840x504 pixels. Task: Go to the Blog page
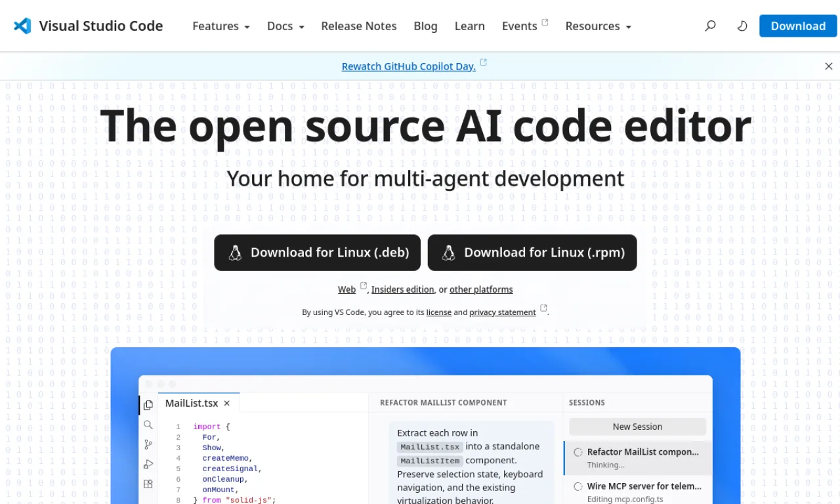(x=425, y=26)
